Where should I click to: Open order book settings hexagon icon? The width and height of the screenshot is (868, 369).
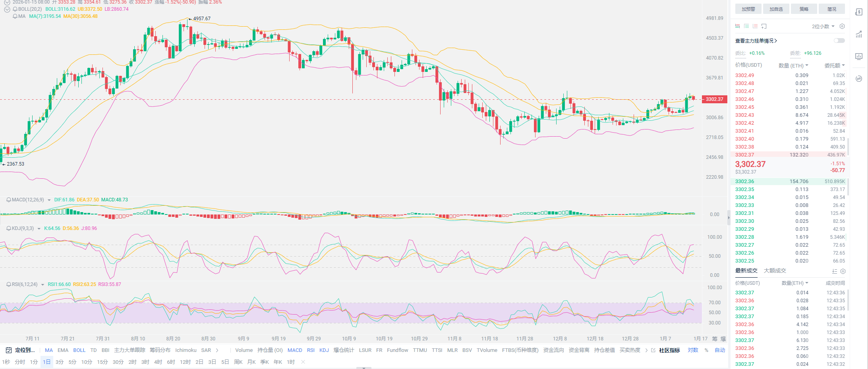[x=842, y=26]
